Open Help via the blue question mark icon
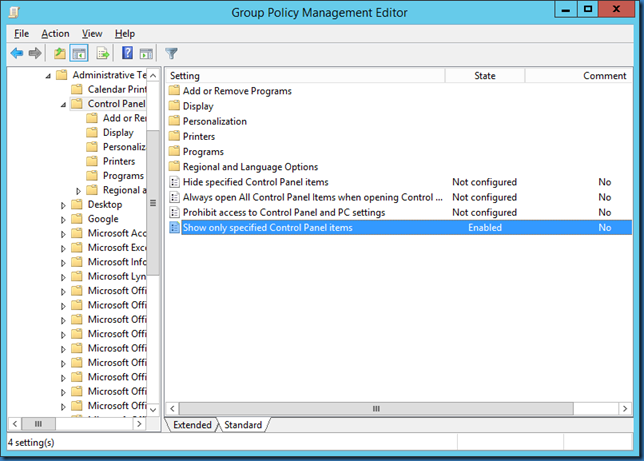 tap(127, 53)
